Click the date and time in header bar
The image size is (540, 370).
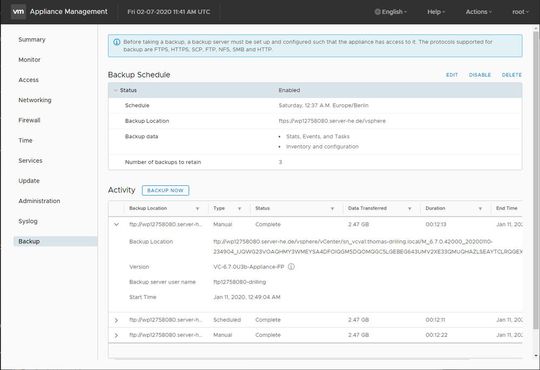pos(169,12)
